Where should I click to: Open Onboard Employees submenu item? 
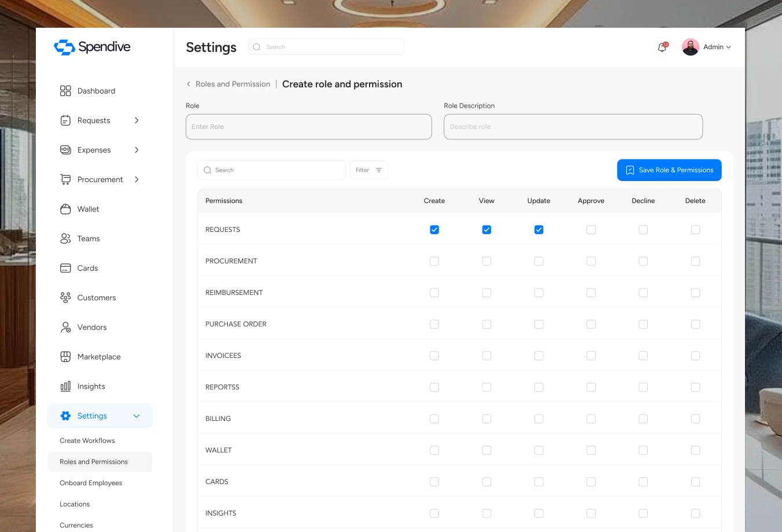click(x=91, y=483)
